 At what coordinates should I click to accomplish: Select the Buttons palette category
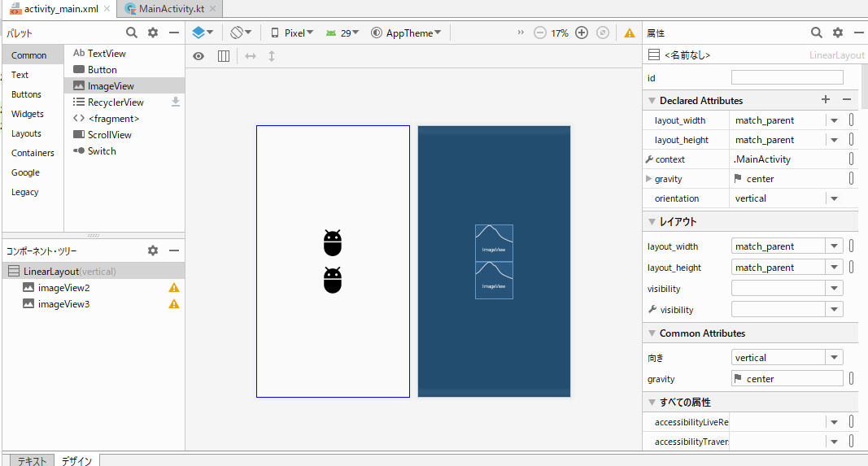click(x=26, y=94)
